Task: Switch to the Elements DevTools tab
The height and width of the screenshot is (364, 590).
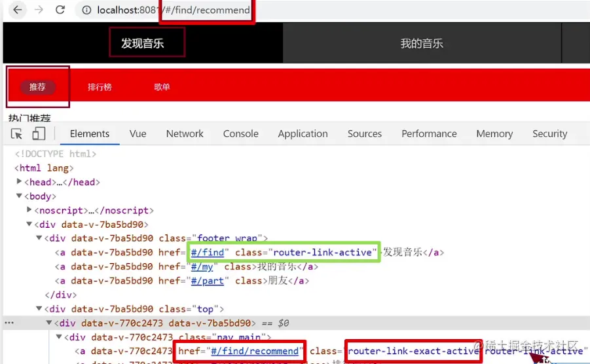Action: click(90, 134)
